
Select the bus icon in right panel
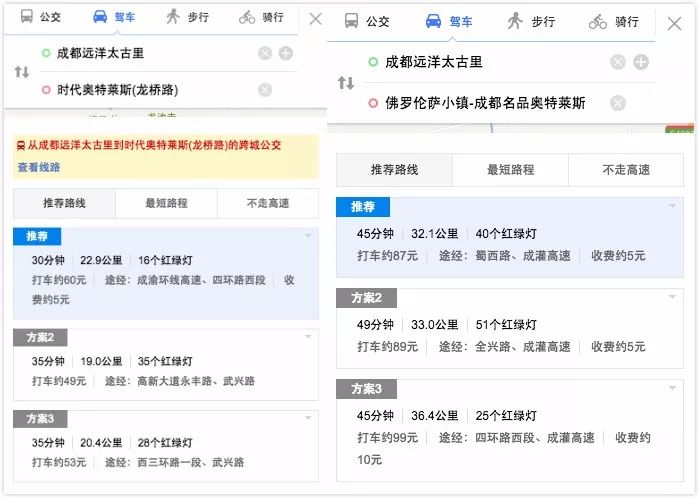tap(351, 21)
